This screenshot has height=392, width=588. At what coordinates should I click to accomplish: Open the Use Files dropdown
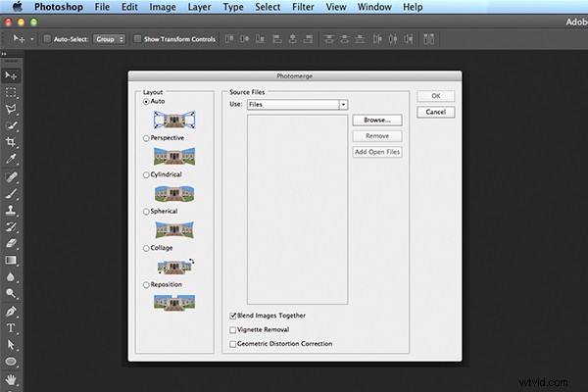point(297,104)
